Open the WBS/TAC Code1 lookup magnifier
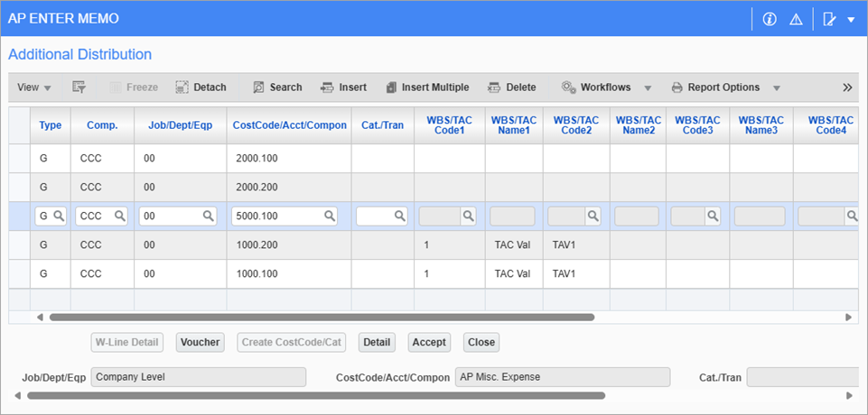 click(468, 216)
